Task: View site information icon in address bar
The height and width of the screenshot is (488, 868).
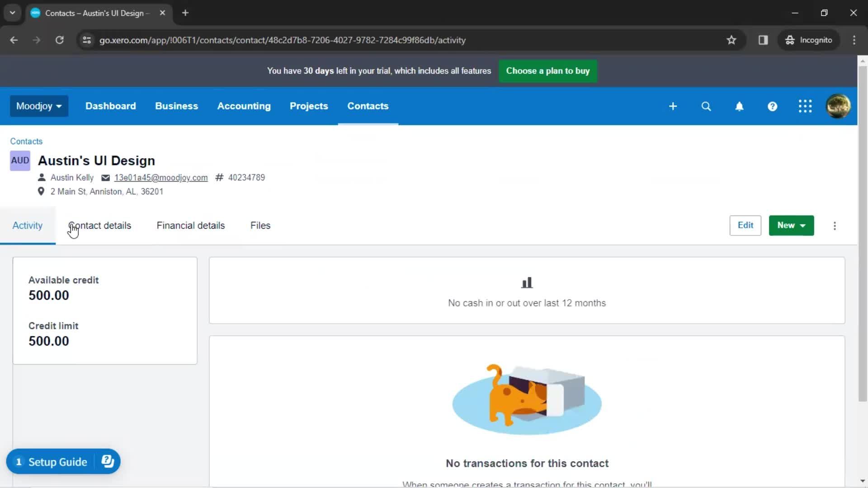Action: pos(87,40)
